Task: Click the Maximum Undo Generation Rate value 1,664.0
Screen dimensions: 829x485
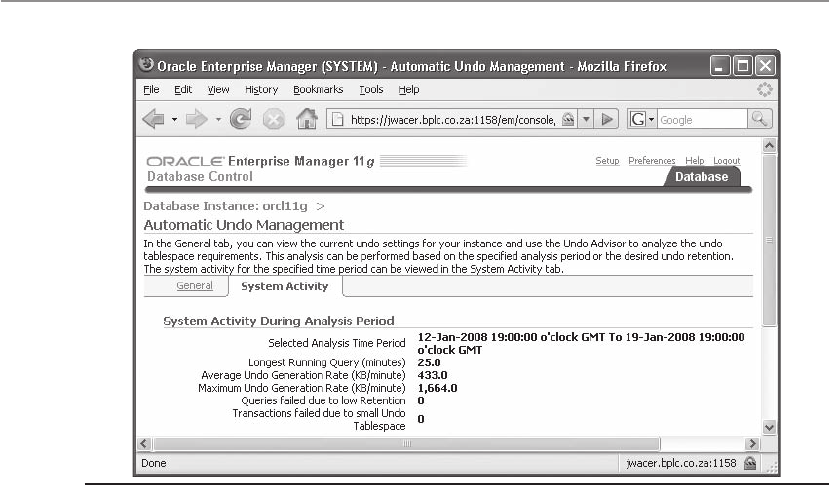Action: pyautogui.click(x=437, y=388)
